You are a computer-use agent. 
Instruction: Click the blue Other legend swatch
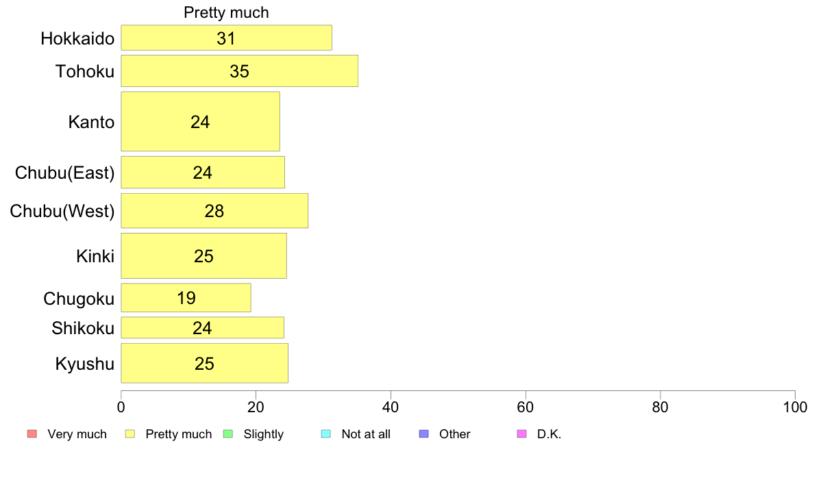tap(423, 434)
